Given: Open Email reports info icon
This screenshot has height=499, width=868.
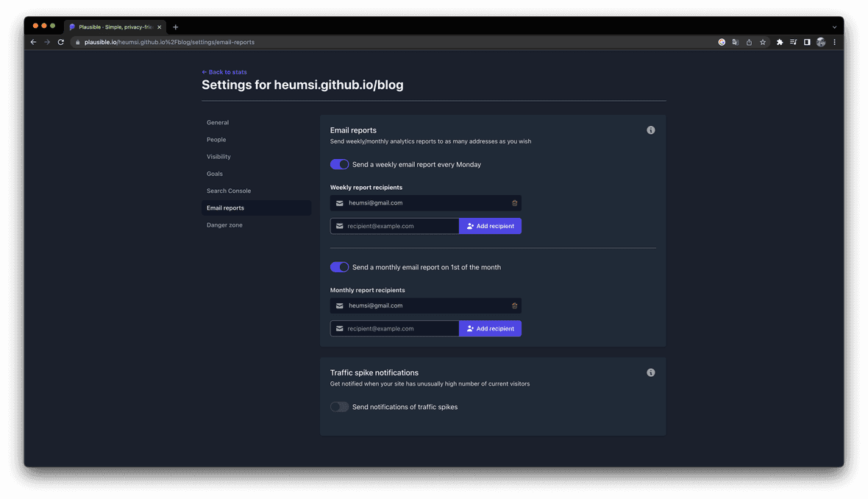Looking at the screenshot, I should tap(650, 130).
